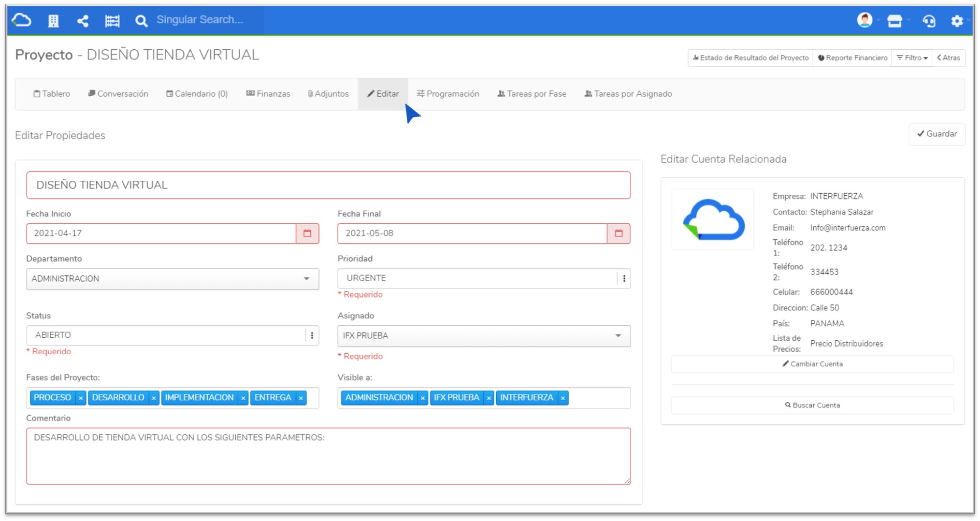This screenshot has height=521, width=980.
Task: Open Fecha Final calendar picker icon
Action: coord(619,233)
